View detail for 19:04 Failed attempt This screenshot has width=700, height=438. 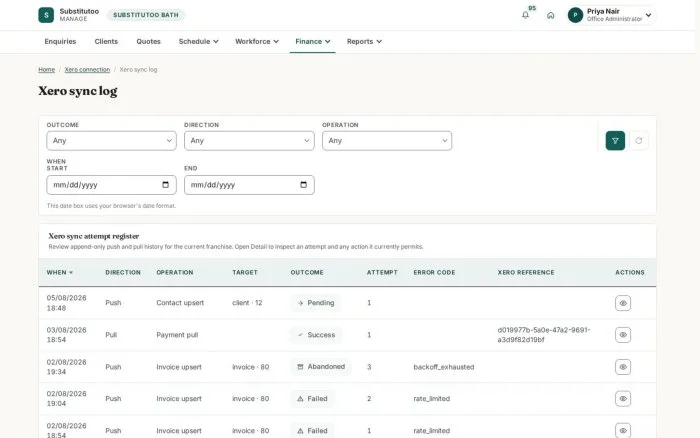click(x=623, y=399)
